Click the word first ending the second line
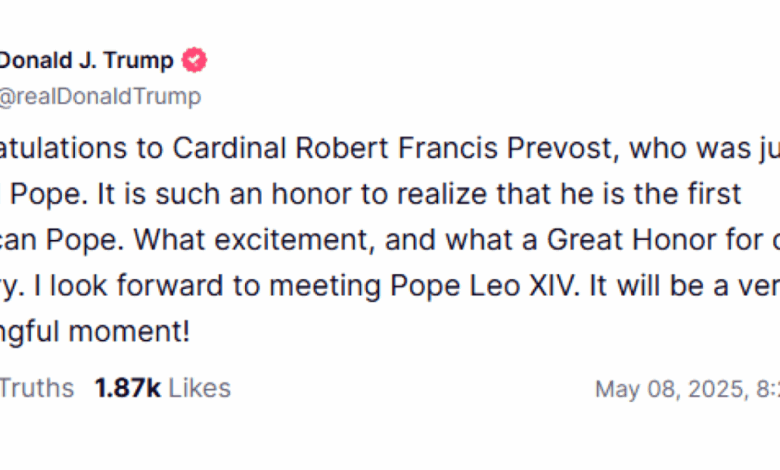 pyautogui.click(x=714, y=193)
